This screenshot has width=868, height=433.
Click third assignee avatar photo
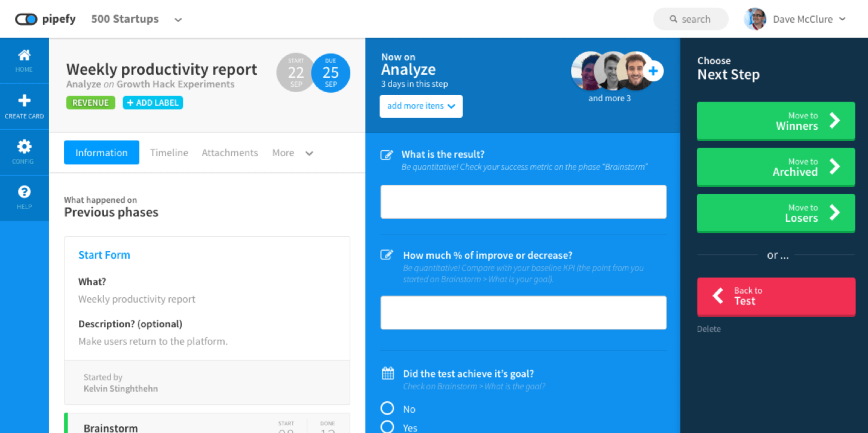click(635, 71)
